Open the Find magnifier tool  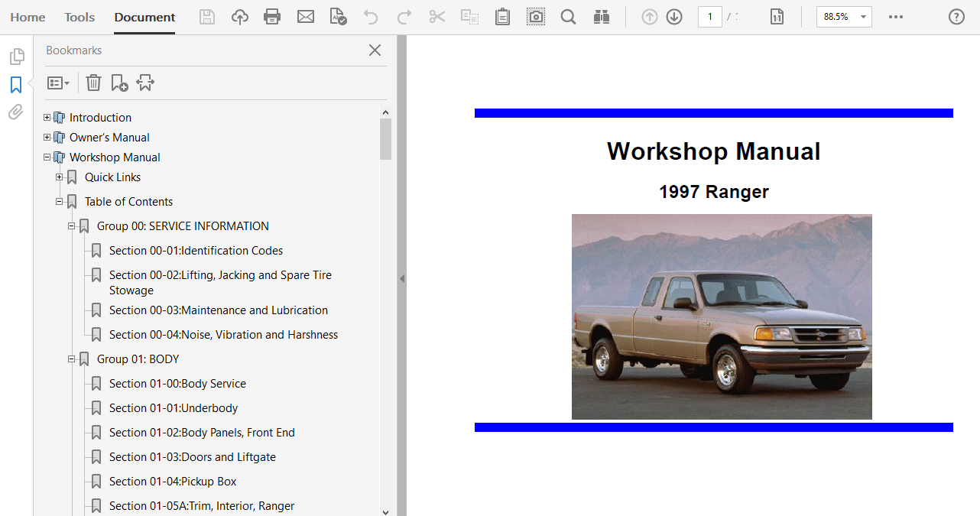(x=568, y=17)
